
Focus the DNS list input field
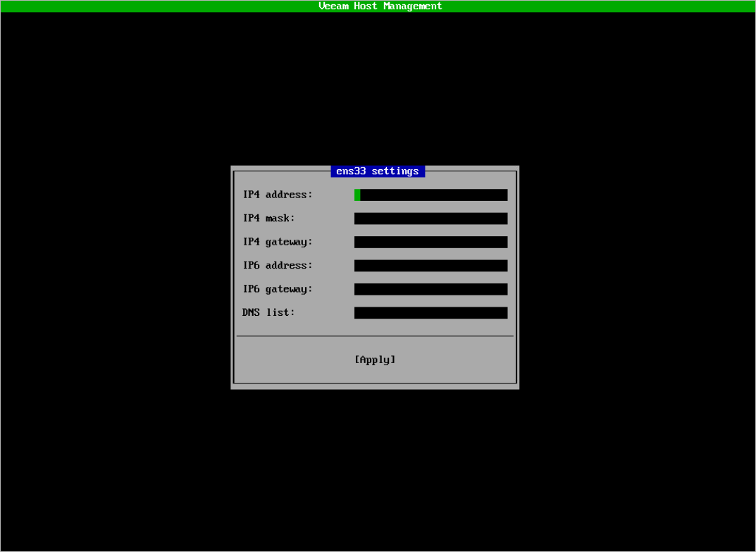[x=430, y=313]
